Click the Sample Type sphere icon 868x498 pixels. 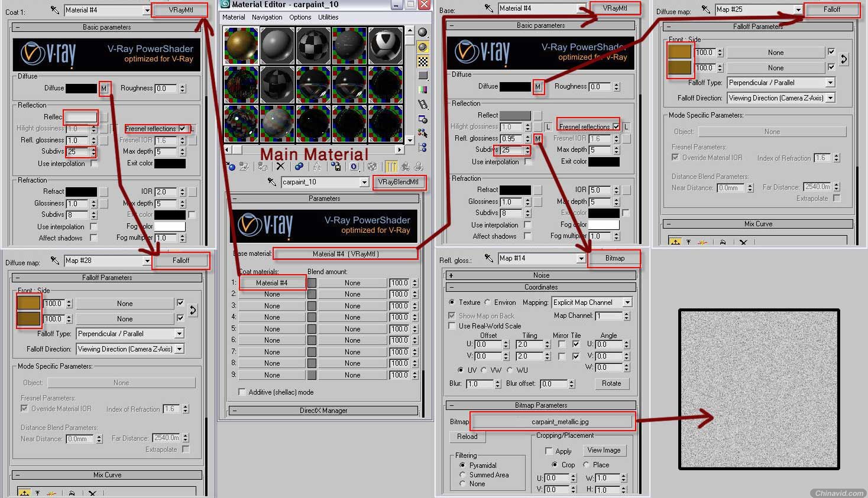tap(423, 32)
